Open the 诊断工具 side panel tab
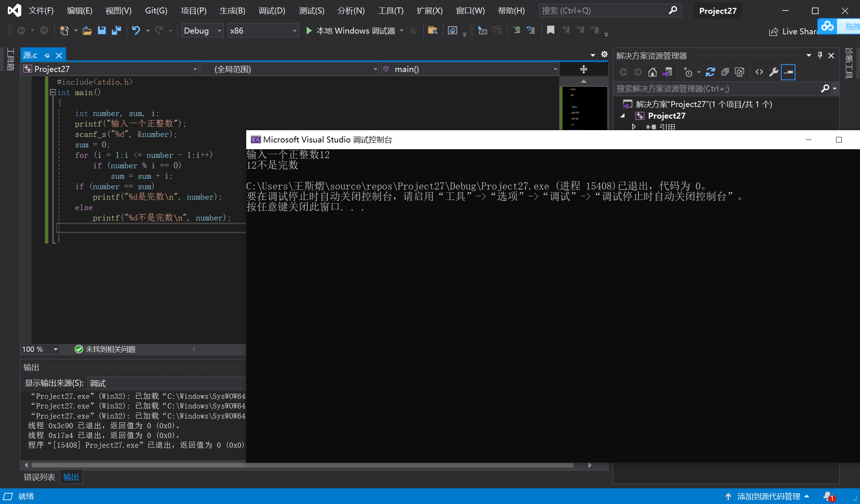860x504 pixels. click(x=849, y=63)
